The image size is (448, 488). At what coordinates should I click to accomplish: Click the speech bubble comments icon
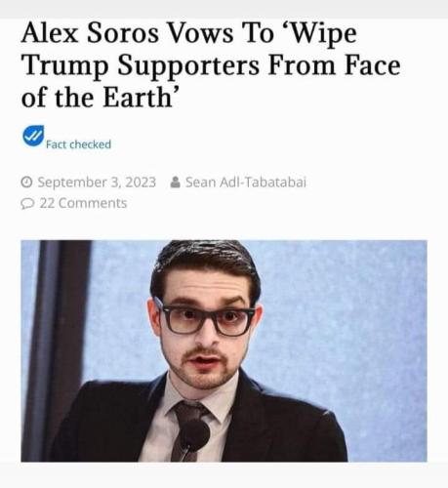(27, 204)
